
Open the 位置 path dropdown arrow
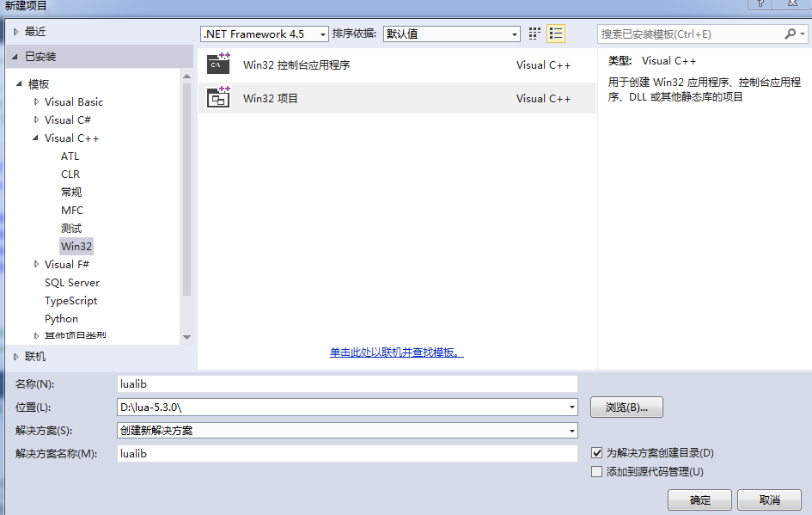(x=571, y=408)
